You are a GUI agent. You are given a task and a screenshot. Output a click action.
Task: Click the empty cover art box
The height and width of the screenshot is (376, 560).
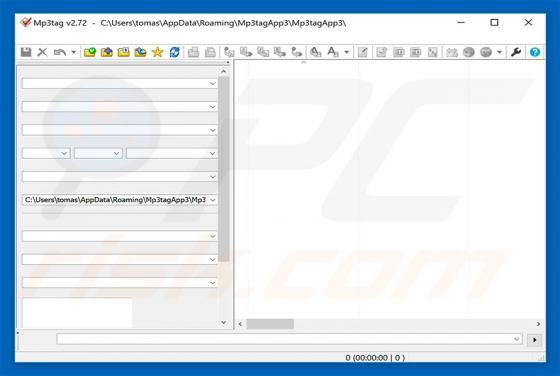(x=77, y=313)
